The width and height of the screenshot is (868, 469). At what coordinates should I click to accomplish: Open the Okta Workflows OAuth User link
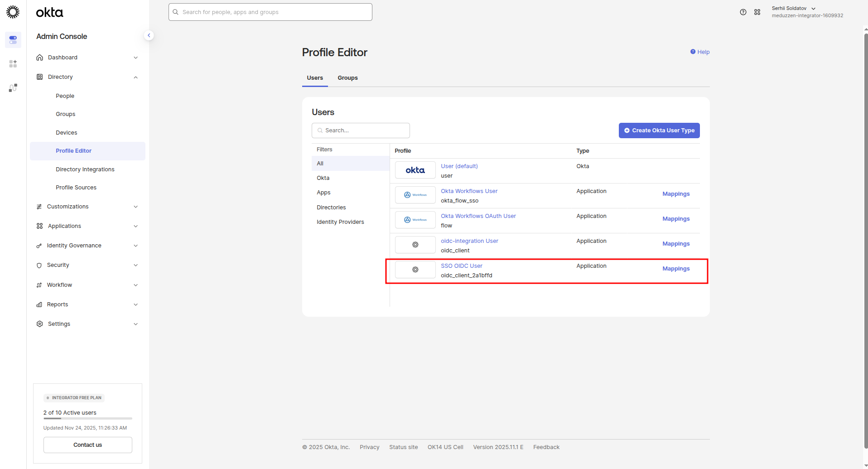click(478, 216)
